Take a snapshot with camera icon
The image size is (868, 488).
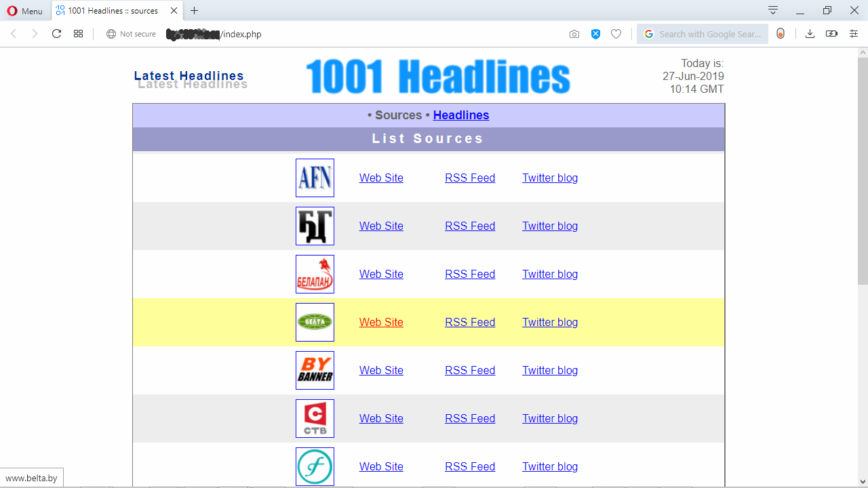pos(574,34)
